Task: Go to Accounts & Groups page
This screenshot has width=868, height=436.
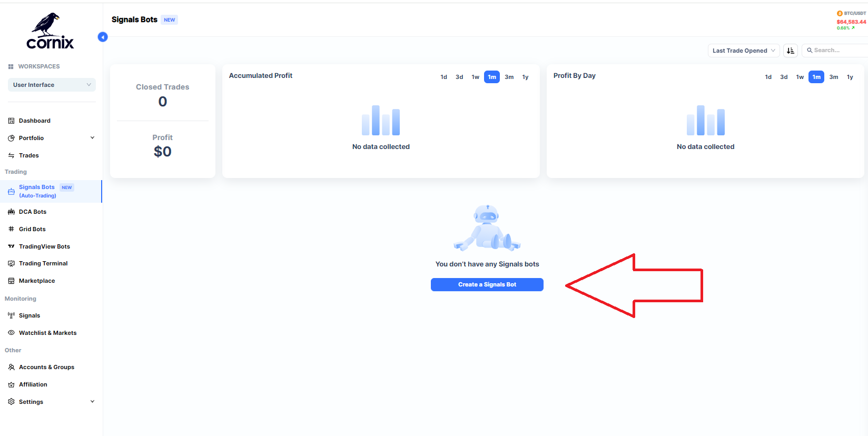Action: [46, 368]
